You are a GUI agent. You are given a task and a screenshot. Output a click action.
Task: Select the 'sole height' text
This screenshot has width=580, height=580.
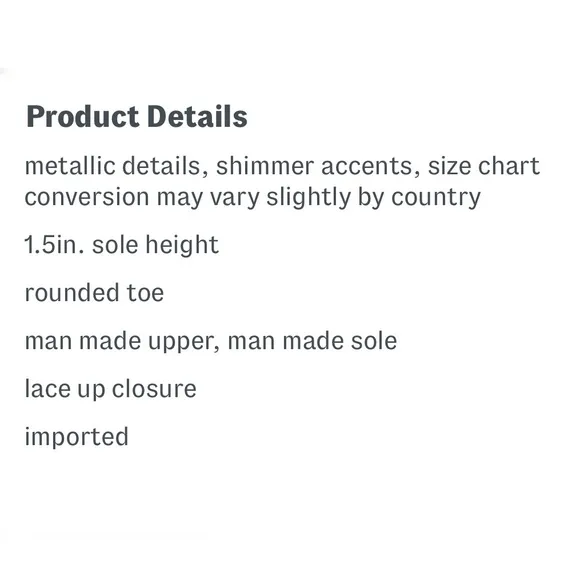(x=155, y=245)
